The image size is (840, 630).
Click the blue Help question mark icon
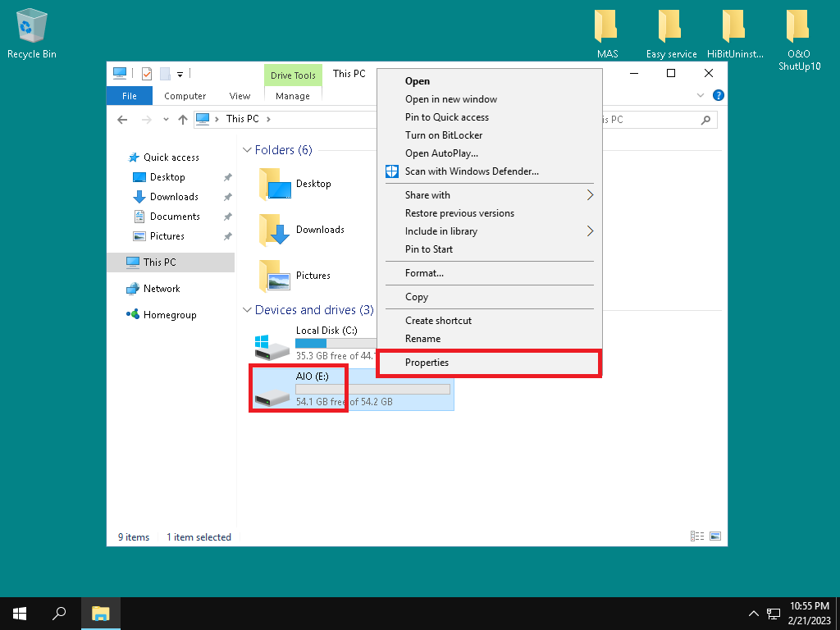tap(719, 96)
